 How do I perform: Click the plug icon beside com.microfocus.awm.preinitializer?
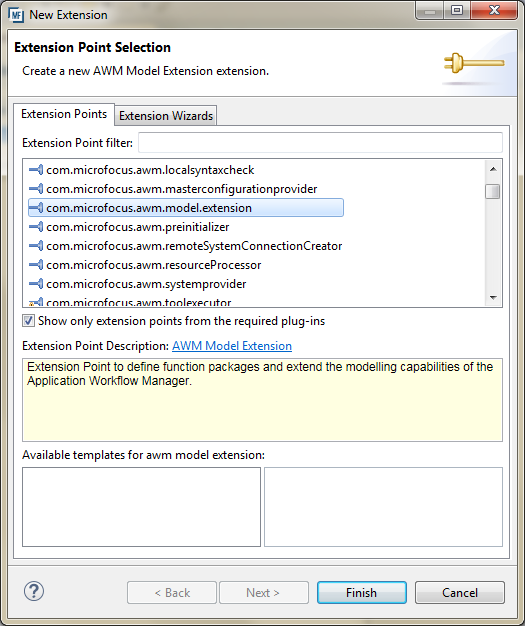[36, 227]
